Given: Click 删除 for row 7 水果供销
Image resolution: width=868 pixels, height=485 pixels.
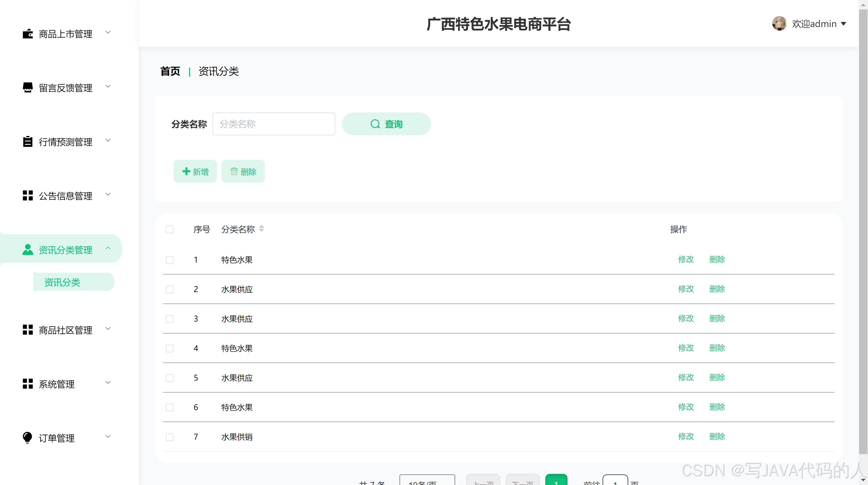Looking at the screenshot, I should click(717, 437).
